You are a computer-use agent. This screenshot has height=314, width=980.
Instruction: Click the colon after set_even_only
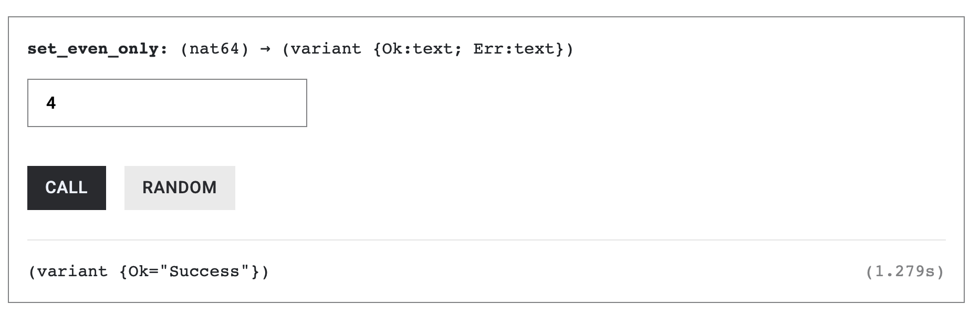(164, 49)
